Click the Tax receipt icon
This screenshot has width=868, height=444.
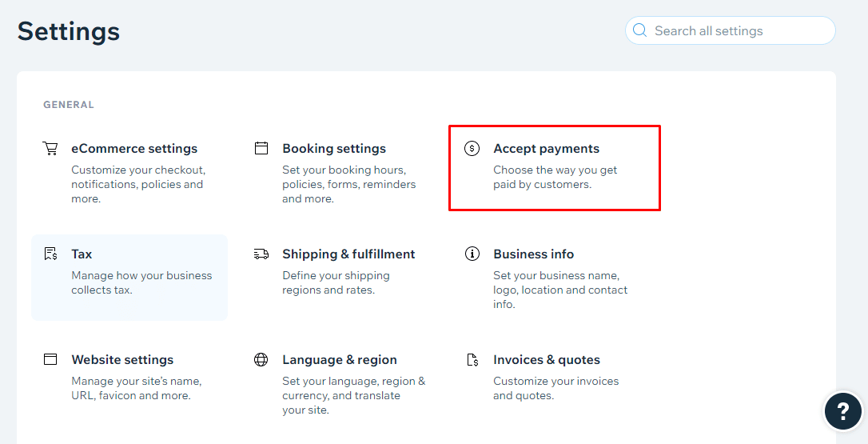pos(50,254)
